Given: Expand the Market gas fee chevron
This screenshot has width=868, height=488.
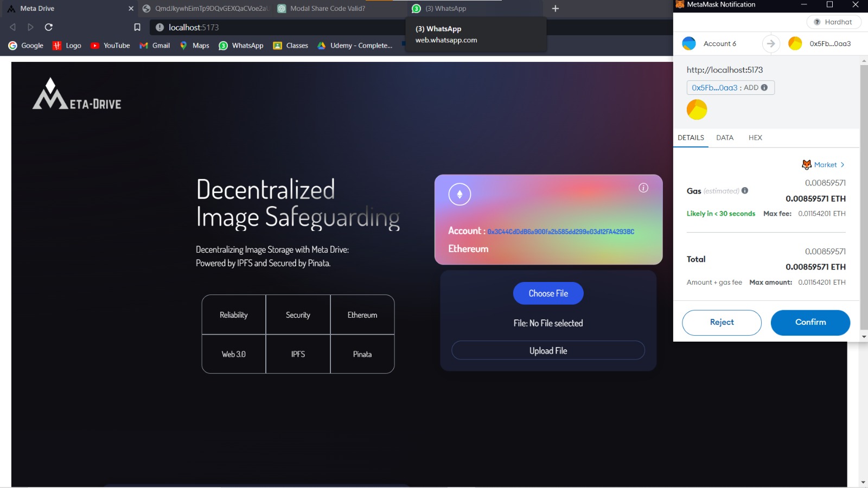Looking at the screenshot, I should pos(843,165).
